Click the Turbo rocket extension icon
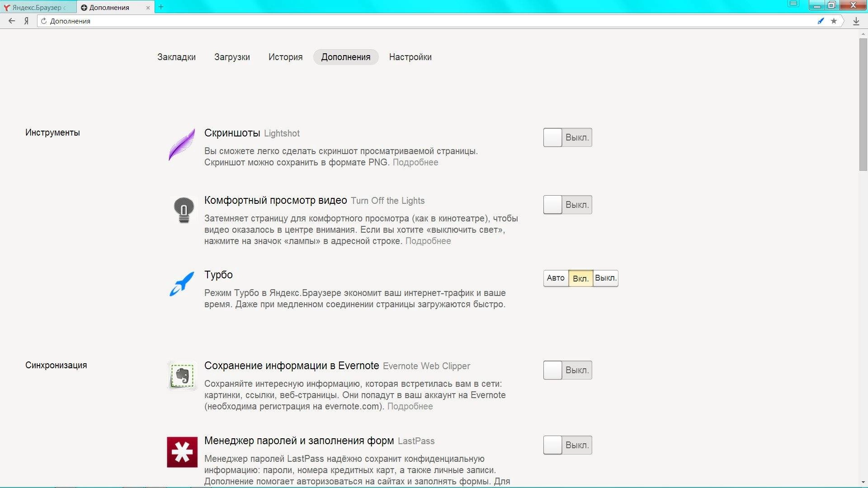This screenshot has width=868, height=488. point(182,284)
